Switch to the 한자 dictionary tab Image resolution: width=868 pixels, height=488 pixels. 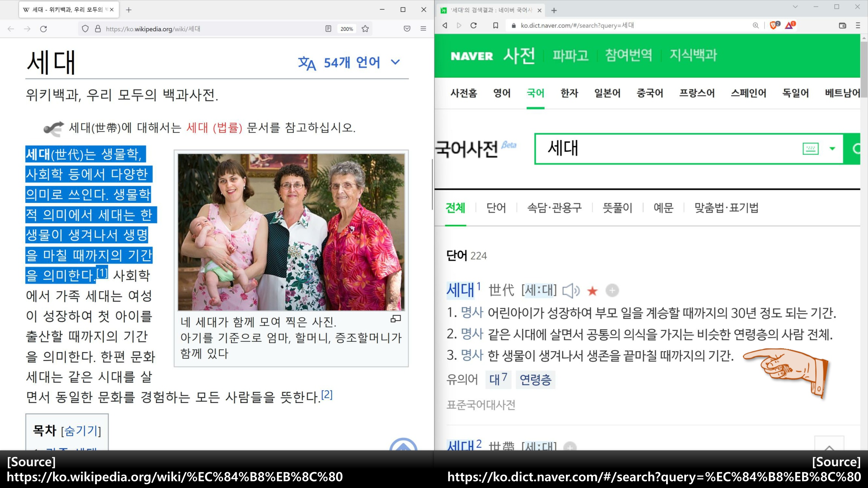(x=569, y=93)
